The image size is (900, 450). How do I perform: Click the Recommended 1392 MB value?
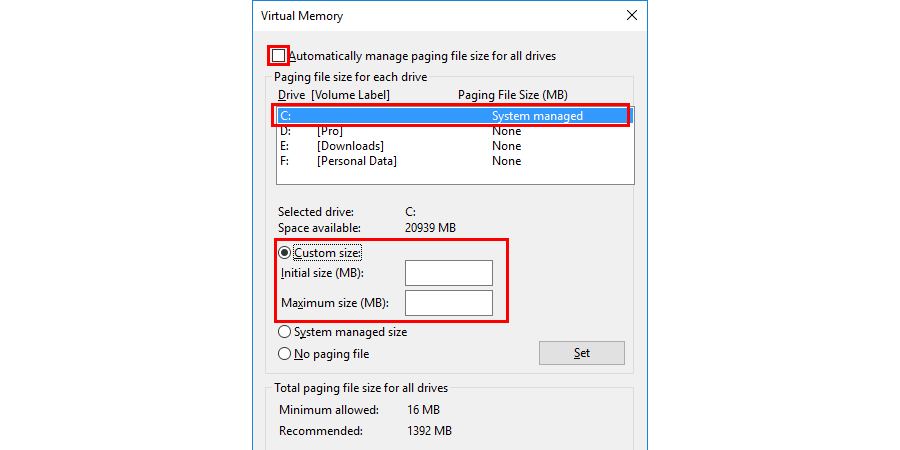[x=429, y=431]
